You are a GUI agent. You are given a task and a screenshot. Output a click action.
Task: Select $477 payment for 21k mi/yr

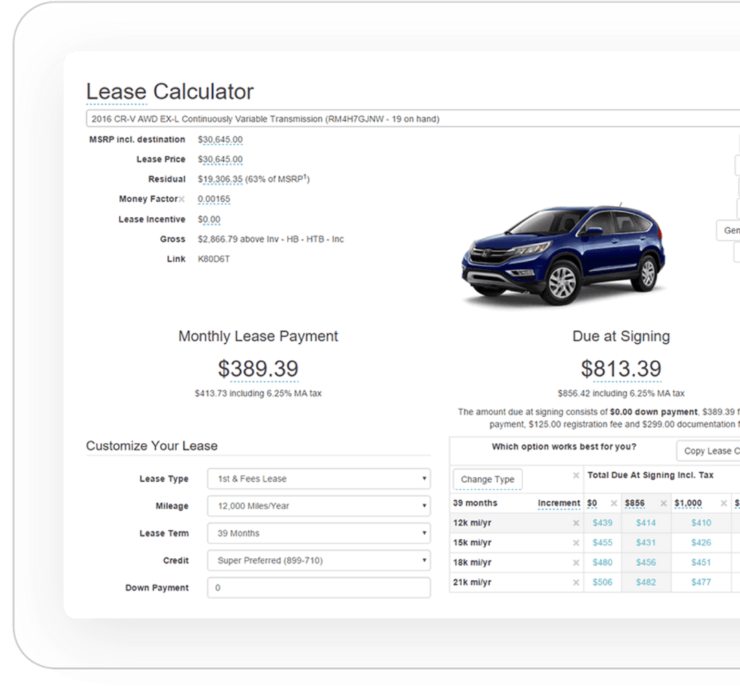point(702,583)
